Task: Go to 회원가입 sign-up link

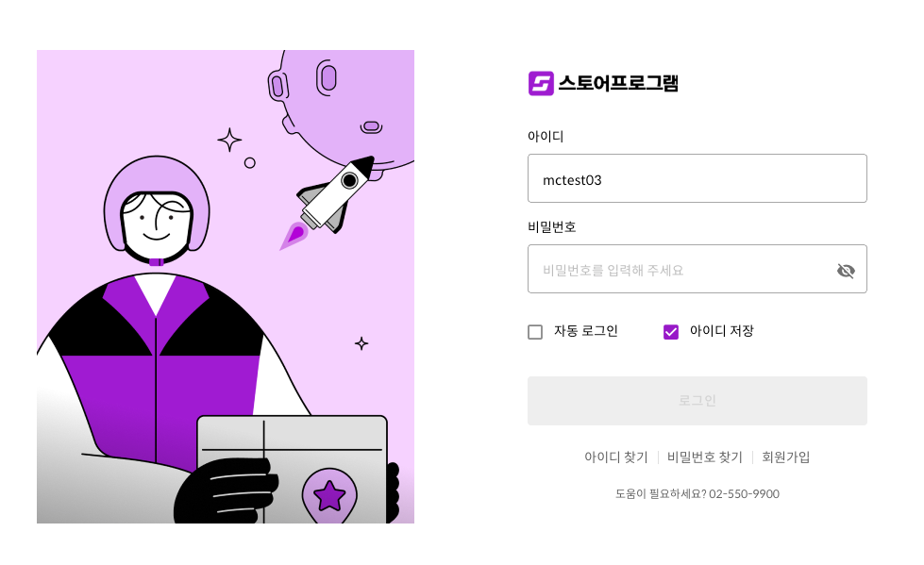Action: coord(785,457)
